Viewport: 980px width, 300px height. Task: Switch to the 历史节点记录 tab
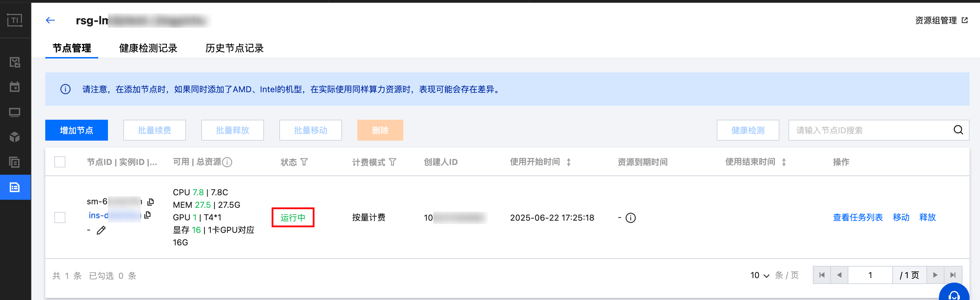point(234,48)
